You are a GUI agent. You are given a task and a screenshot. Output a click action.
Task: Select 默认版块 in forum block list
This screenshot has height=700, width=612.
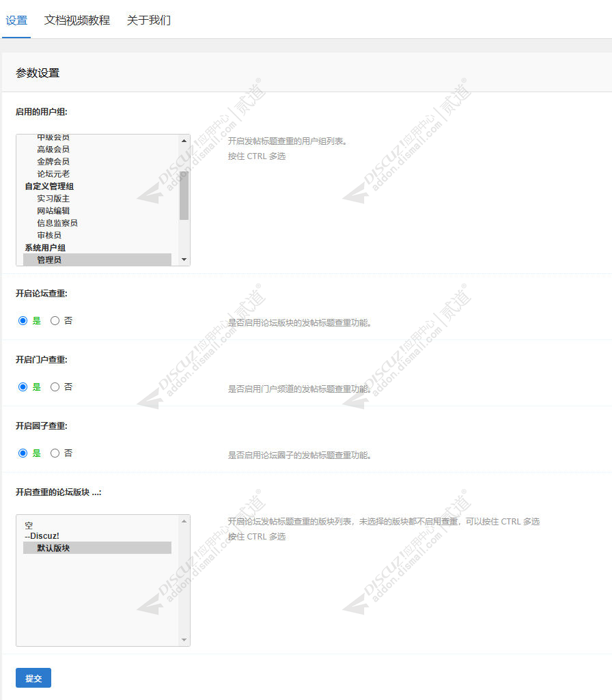click(x=97, y=548)
